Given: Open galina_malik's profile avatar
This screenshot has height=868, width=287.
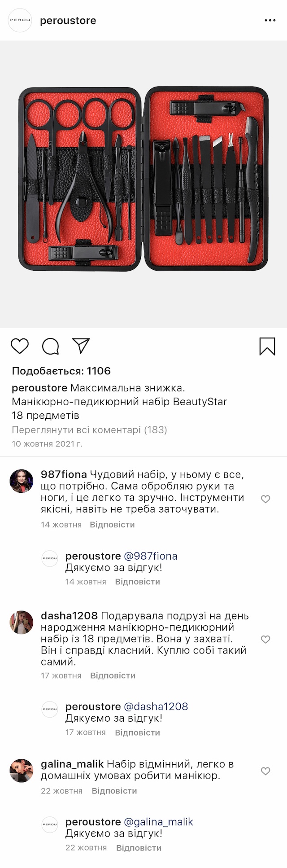Looking at the screenshot, I should tap(22, 771).
